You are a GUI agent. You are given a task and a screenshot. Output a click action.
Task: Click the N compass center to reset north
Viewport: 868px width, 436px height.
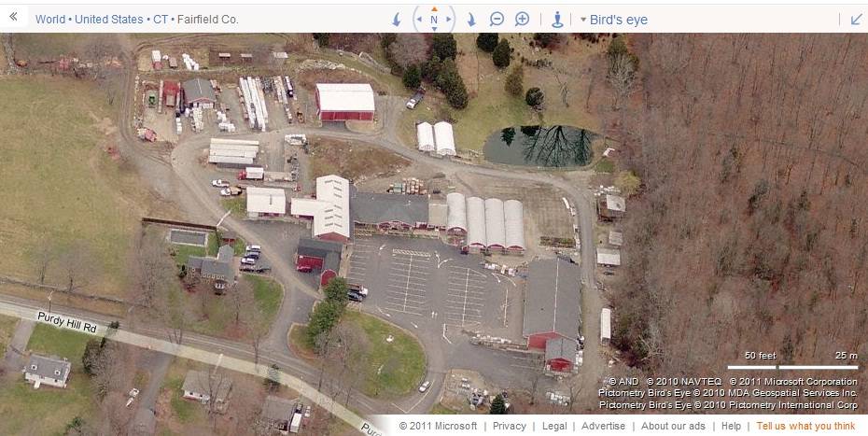pos(434,20)
